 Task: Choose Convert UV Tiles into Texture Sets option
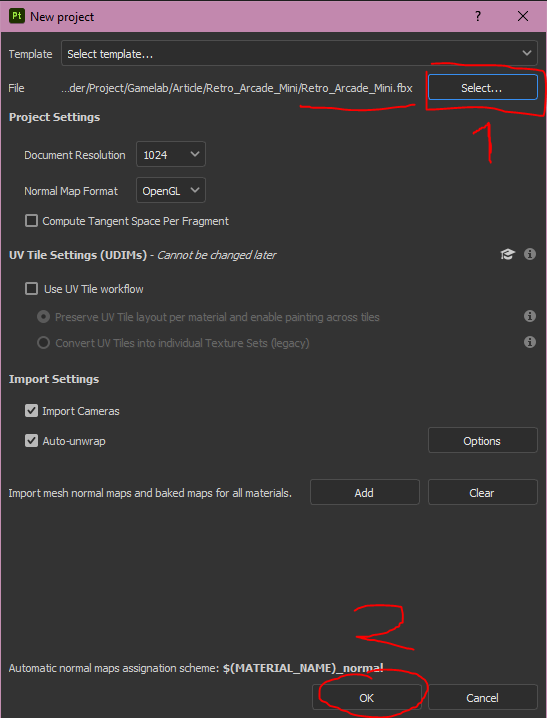click(x=43, y=343)
